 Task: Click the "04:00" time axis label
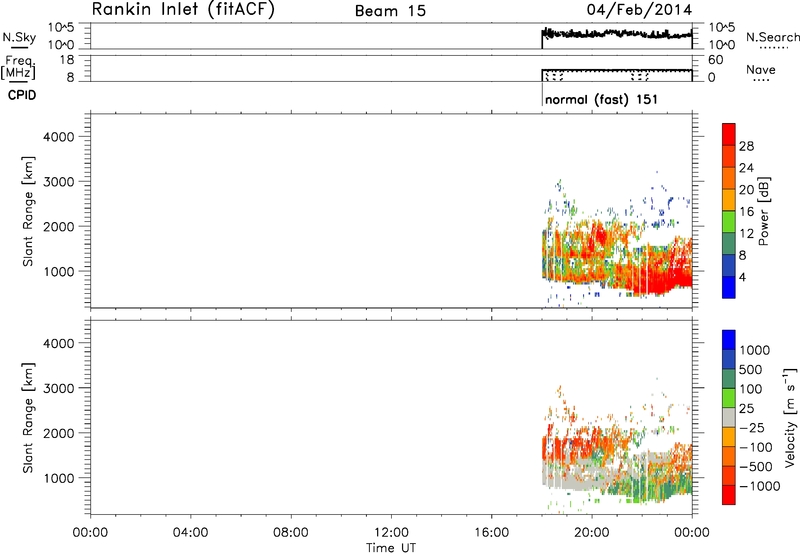190,533
